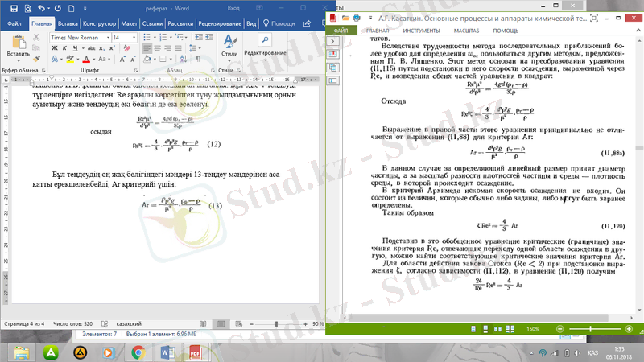Click Число слов: 520 in status bar
Image resolution: width=644 pixels, height=362 pixels.
(72, 324)
